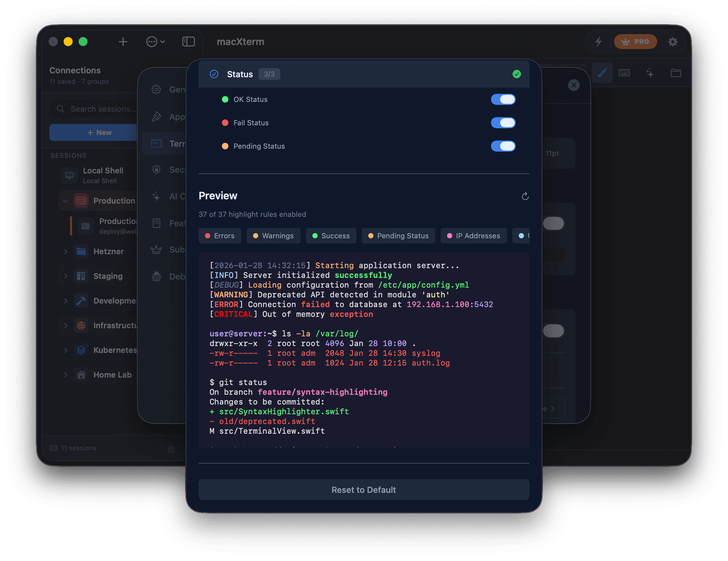This screenshot has width=728, height=561.
Task: Click the lightning bolt icon near PRO
Action: (599, 42)
